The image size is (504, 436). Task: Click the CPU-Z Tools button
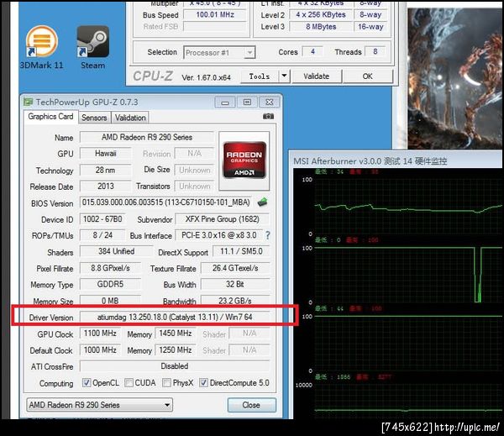[x=260, y=76]
